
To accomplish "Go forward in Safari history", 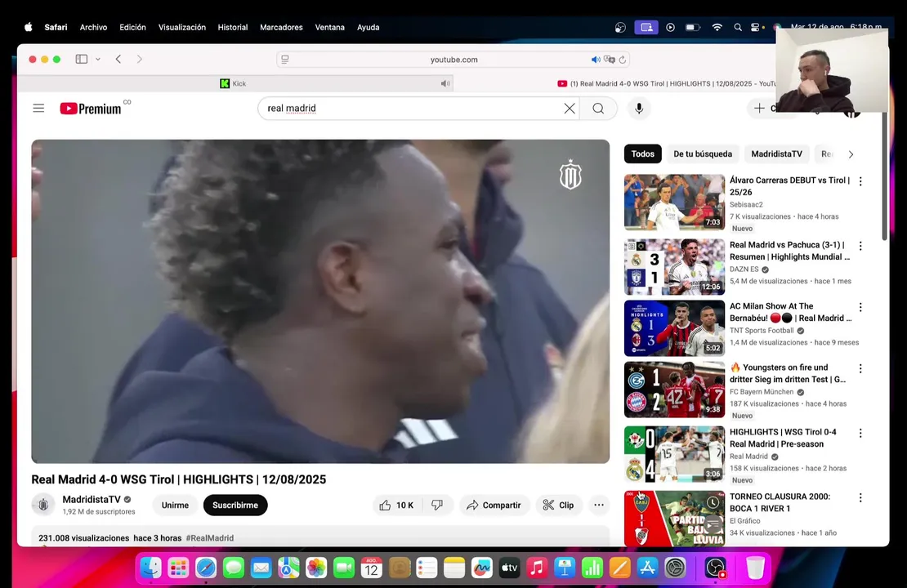I will click(x=140, y=59).
